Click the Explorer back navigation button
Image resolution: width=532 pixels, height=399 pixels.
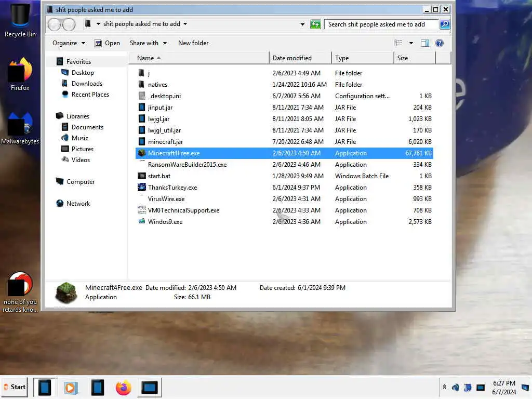(x=54, y=24)
